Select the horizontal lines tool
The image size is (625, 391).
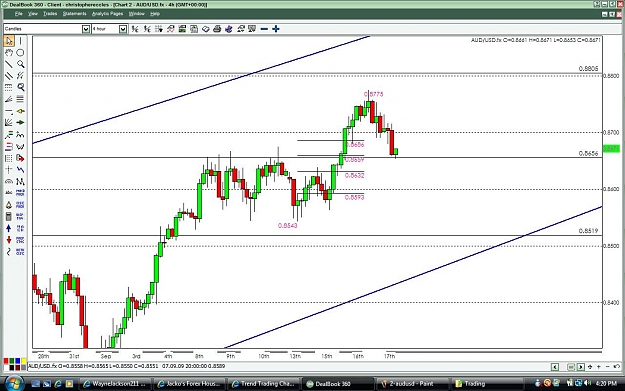pos(20,99)
